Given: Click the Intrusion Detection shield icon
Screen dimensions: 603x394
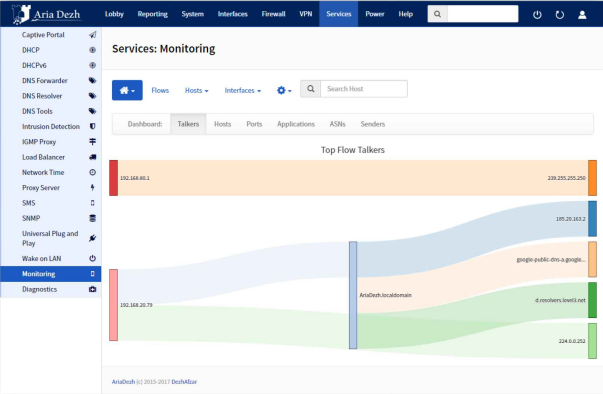Looking at the screenshot, I should point(92,126).
